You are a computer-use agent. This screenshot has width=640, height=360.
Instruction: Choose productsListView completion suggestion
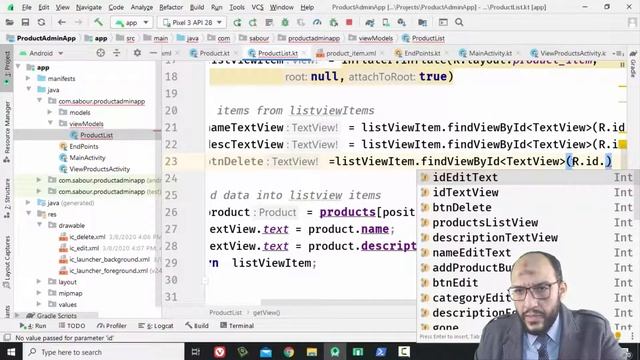[527, 222]
